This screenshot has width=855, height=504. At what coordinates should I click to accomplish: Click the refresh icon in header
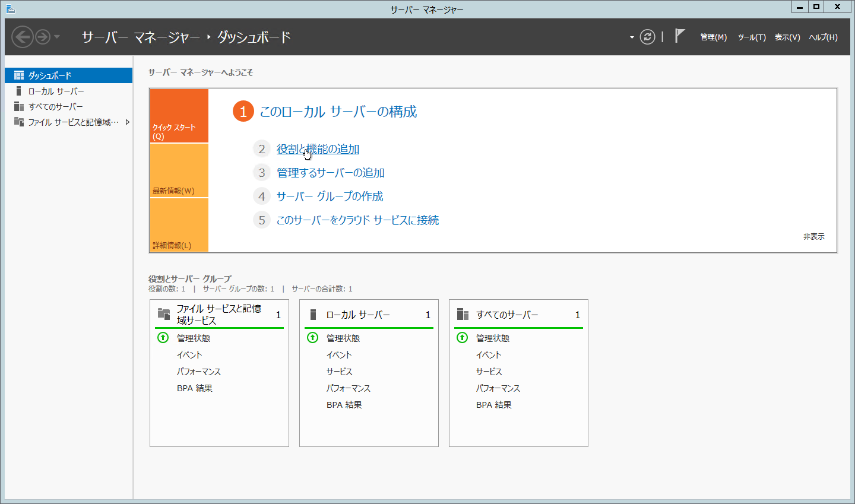pyautogui.click(x=648, y=37)
